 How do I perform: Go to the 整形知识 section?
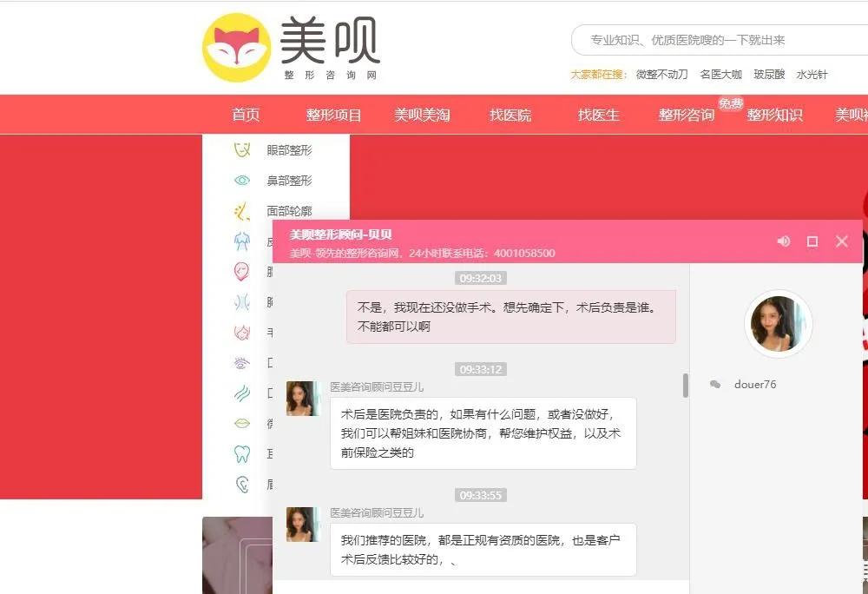(x=775, y=114)
